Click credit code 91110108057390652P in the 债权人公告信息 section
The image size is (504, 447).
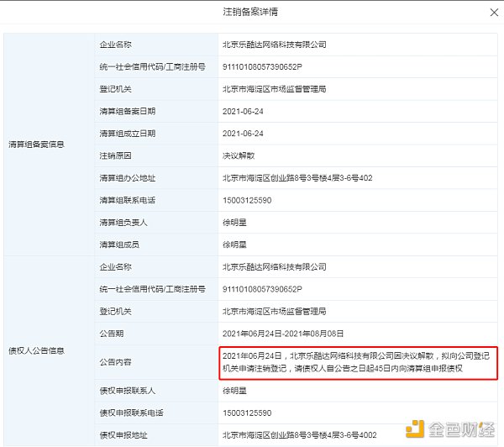pyautogui.click(x=262, y=289)
